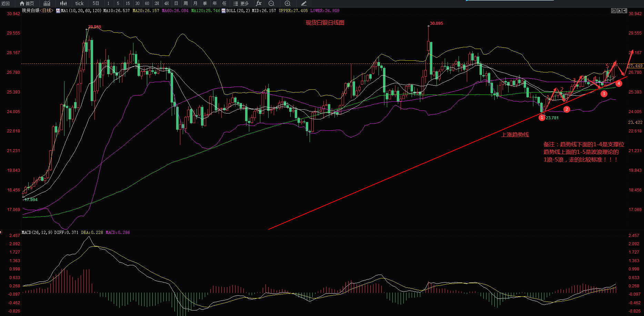644x316 pixels.
Task: Click the first chart-panel icon at top right
Action: [x=613, y=11]
